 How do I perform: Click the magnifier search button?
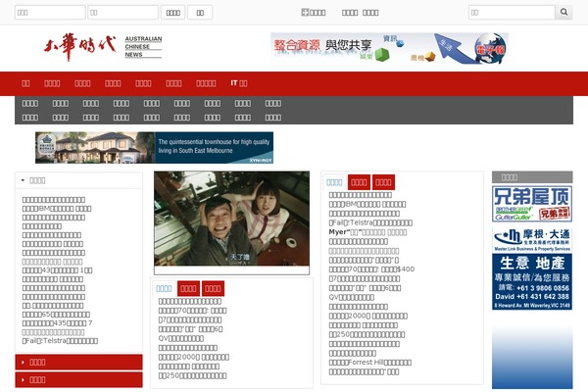[563, 12]
